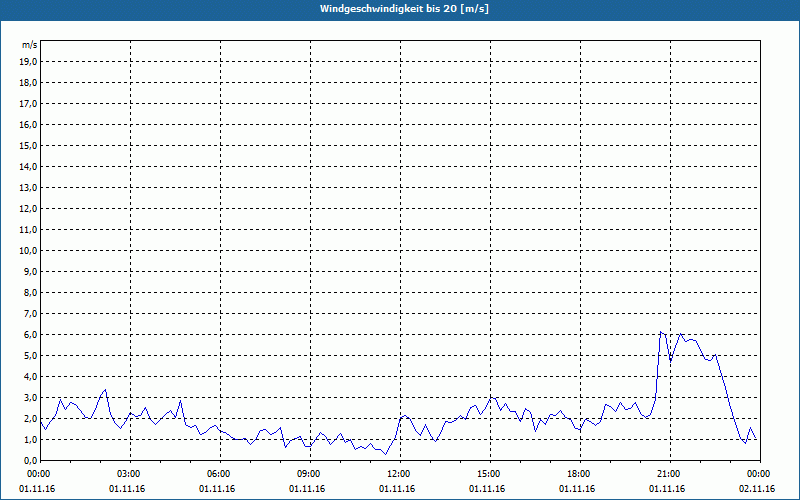The height and width of the screenshot is (500, 800).
Task: Click the 9,0 y-axis label
Action: click(30, 271)
